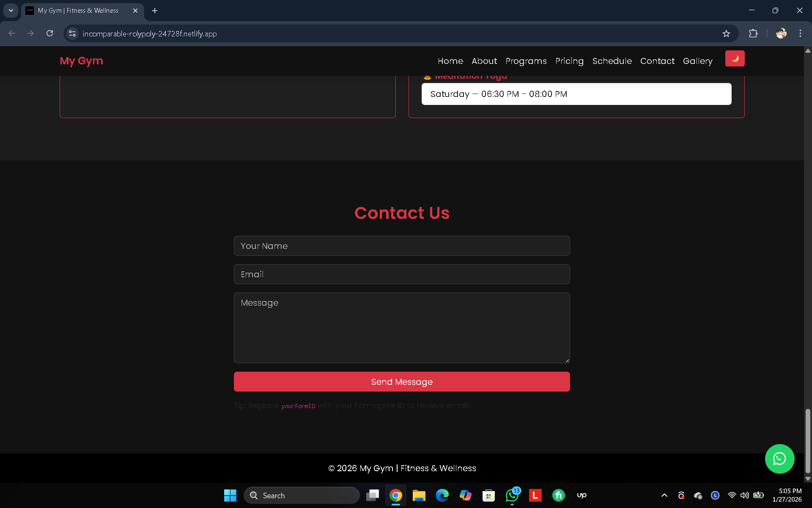
Task: Click the back navigation arrow
Action: tap(11, 33)
